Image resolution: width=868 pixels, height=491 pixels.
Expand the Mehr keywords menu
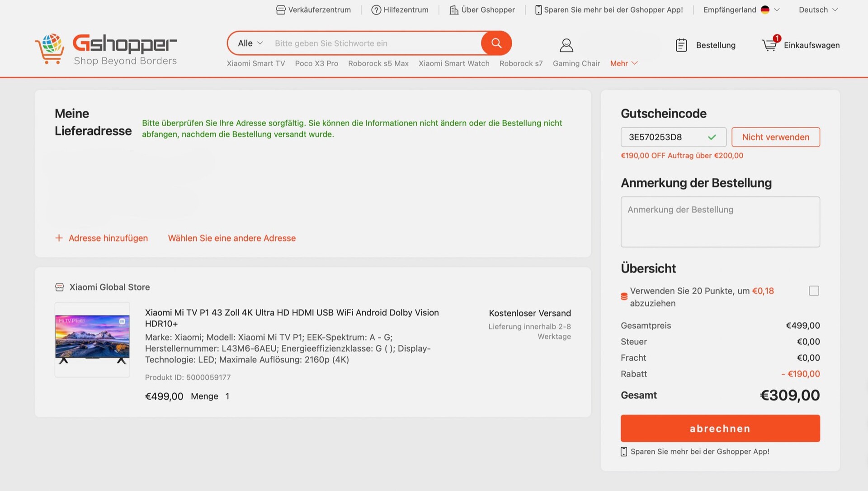click(623, 63)
